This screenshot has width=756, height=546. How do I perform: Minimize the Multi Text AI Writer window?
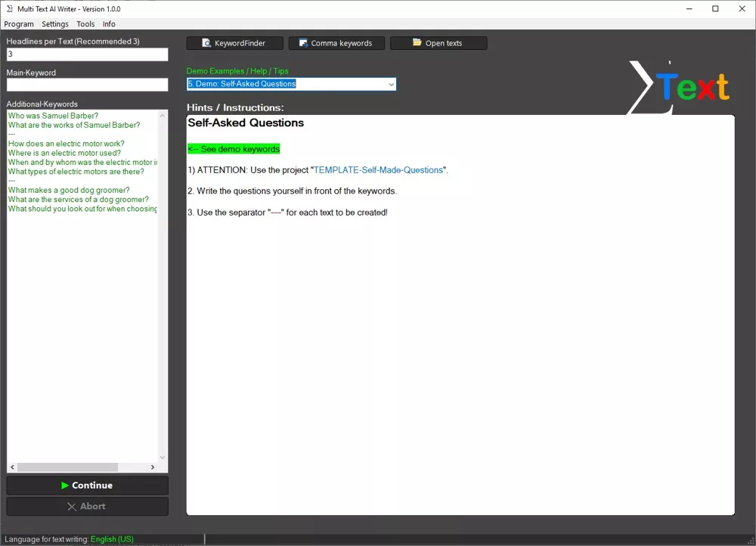689,8
